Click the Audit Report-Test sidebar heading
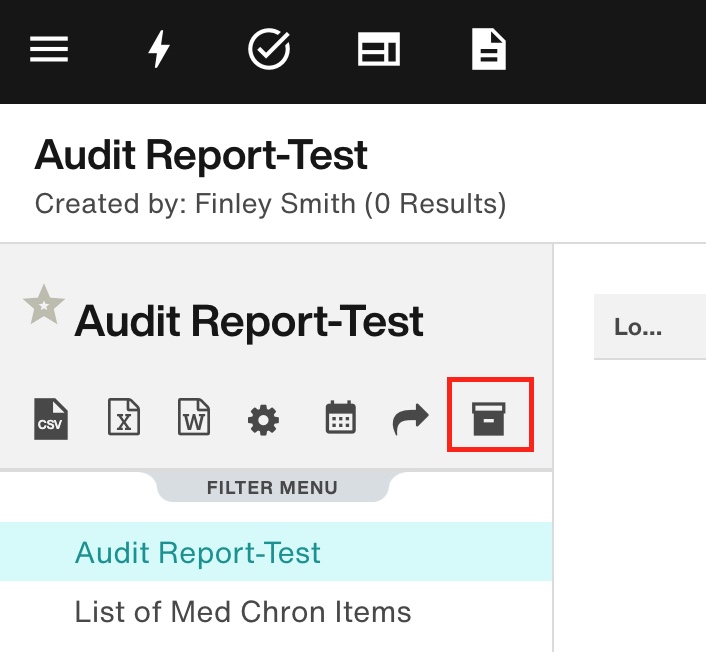 point(249,321)
